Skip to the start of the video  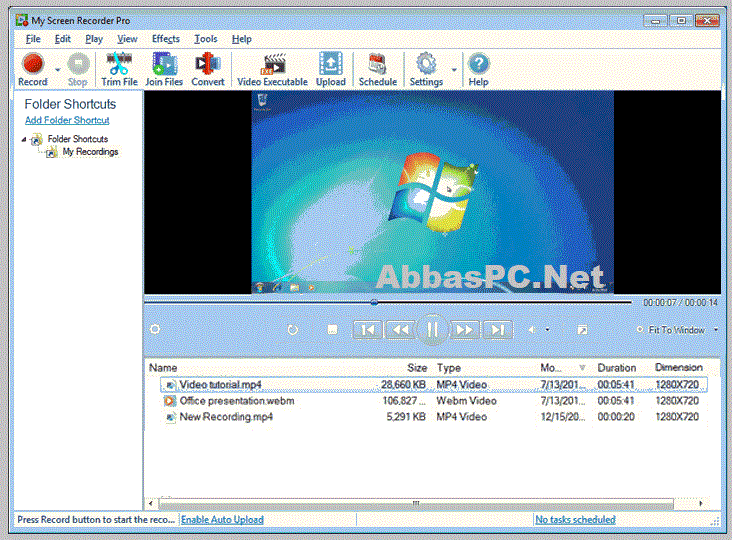368,330
